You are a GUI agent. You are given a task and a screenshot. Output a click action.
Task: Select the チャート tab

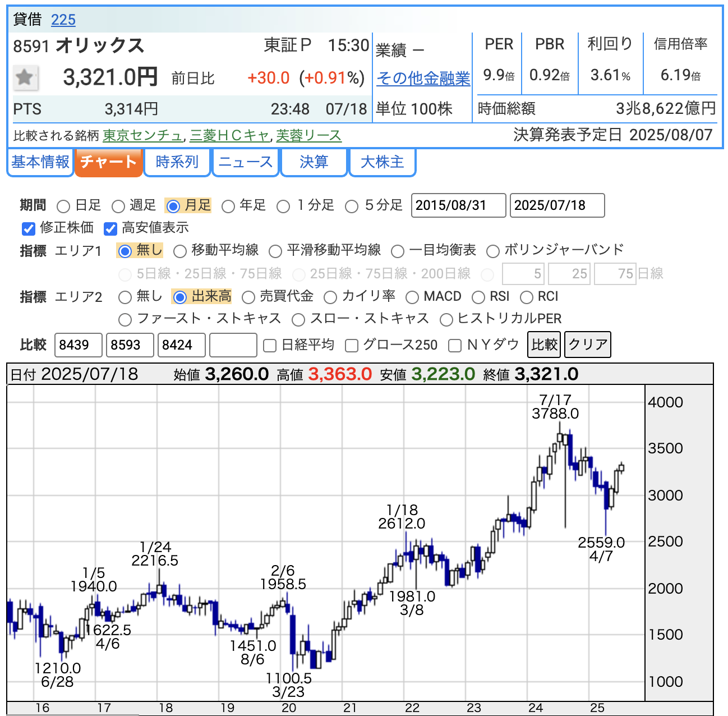pyautogui.click(x=108, y=162)
